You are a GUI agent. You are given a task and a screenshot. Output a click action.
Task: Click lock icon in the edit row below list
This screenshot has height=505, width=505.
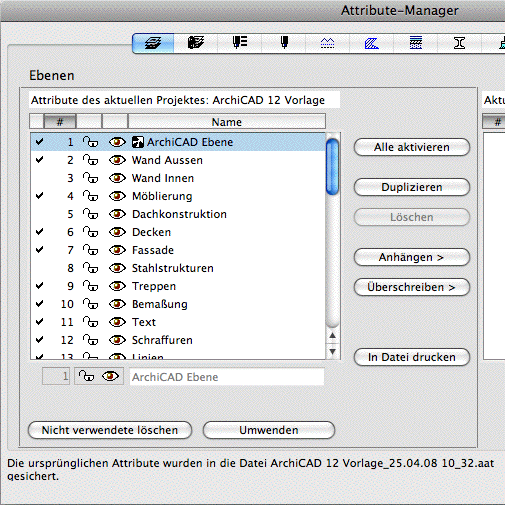[x=86, y=377]
